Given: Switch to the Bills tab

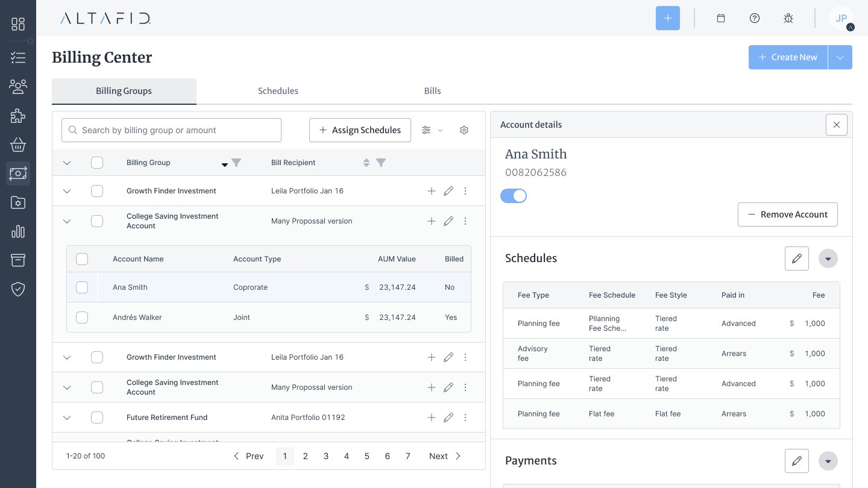Looking at the screenshot, I should 432,91.
